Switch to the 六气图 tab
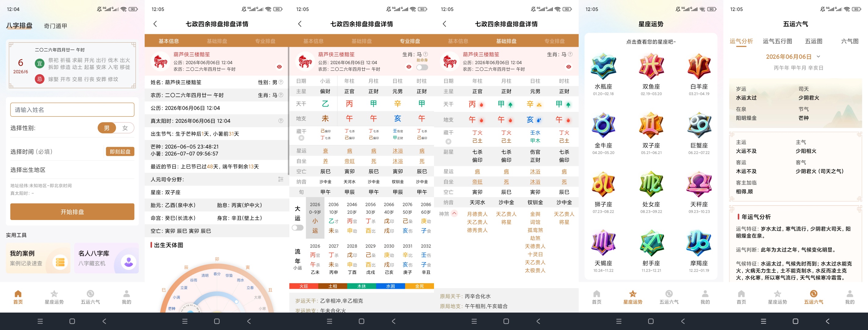 (x=849, y=41)
